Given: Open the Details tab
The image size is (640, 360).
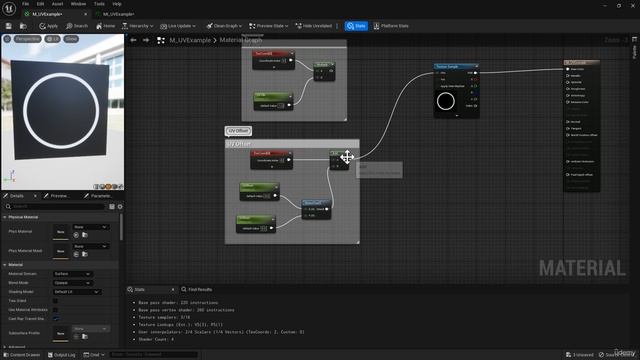Looking at the screenshot, I should tap(17, 196).
